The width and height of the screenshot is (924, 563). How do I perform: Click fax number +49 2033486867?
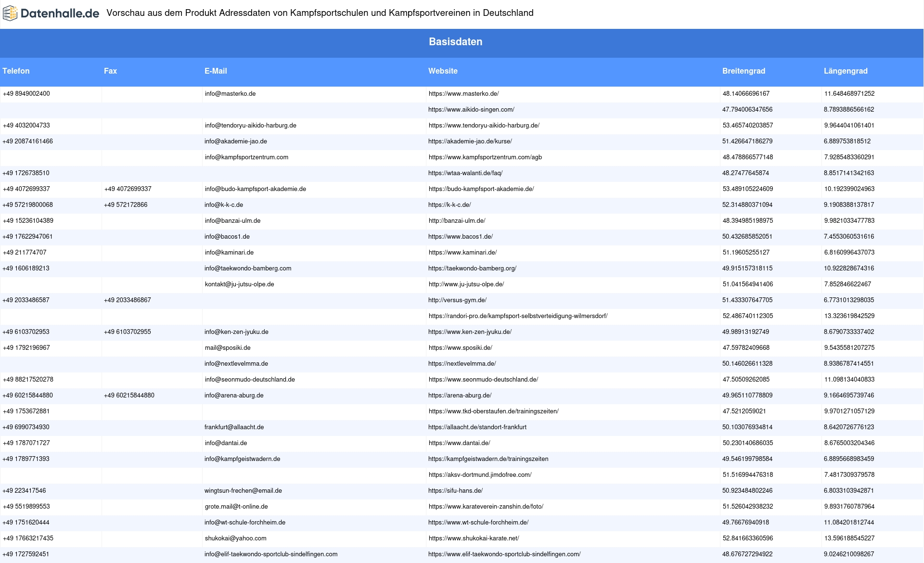tap(128, 300)
